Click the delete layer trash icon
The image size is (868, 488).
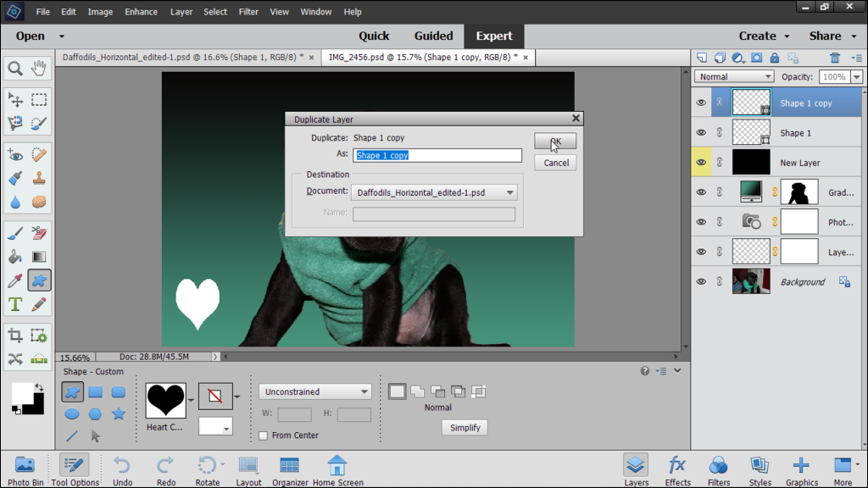point(835,58)
